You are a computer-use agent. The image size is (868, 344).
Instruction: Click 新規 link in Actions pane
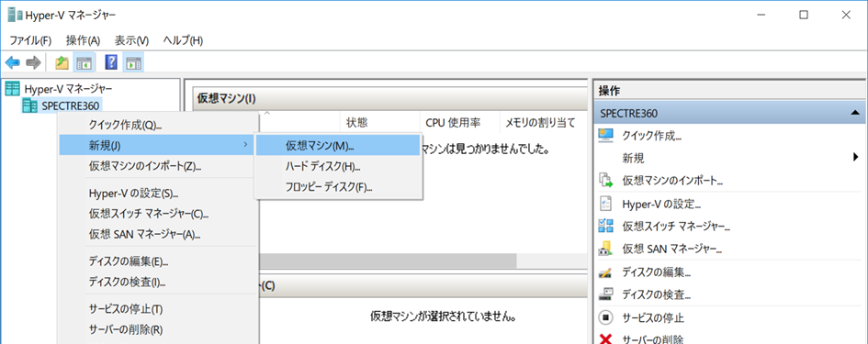[633, 159]
